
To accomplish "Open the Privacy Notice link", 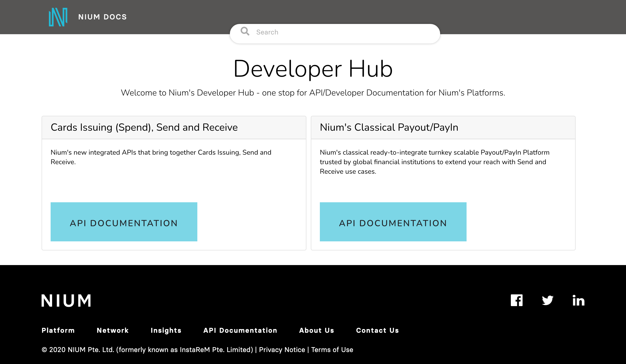I will click(x=282, y=350).
